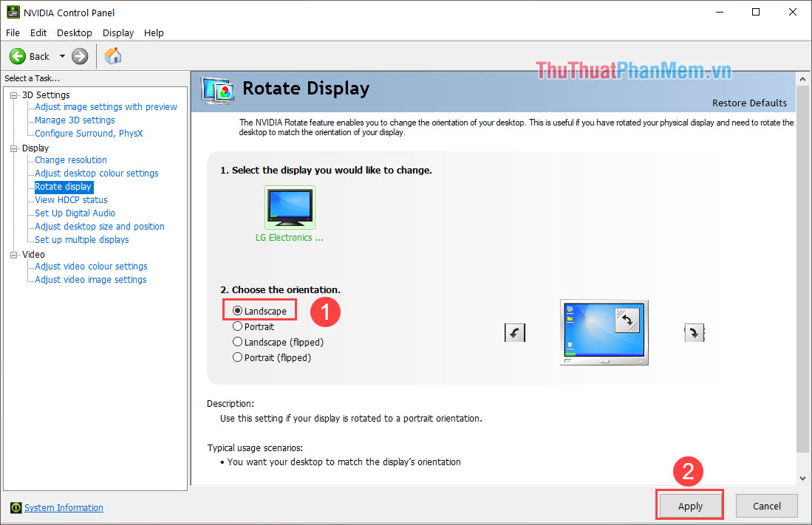Screen dimensions: 812x525
Task: Collapse the Video tree node
Action: coord(15,255)
